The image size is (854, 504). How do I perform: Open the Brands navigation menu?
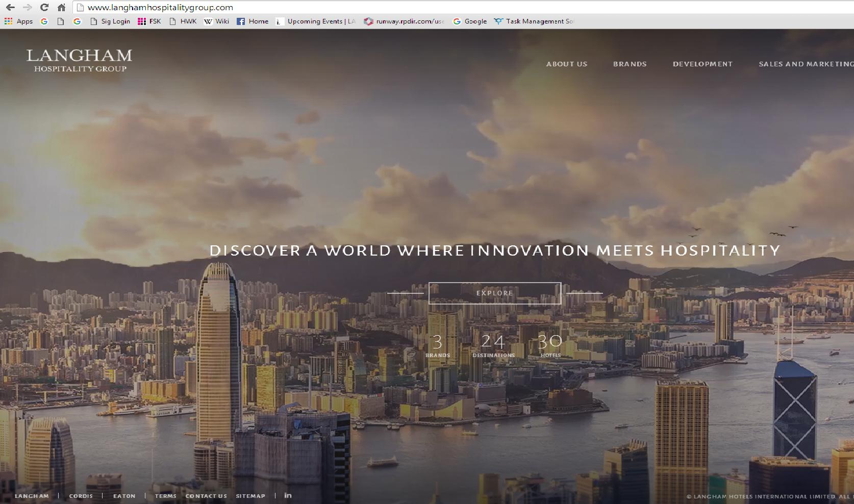[x=630, y=64]
